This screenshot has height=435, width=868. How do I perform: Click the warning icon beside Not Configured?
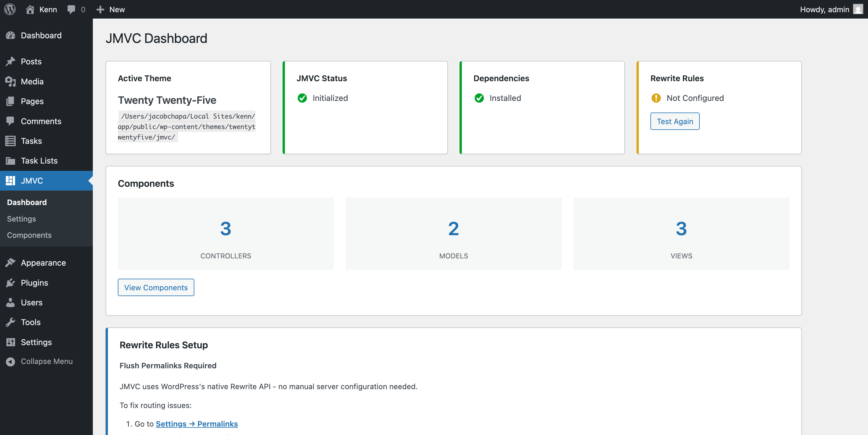(656, 98)
